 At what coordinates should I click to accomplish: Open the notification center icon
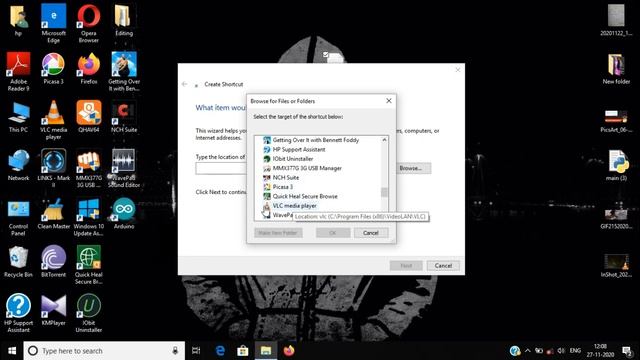(627, 351)
